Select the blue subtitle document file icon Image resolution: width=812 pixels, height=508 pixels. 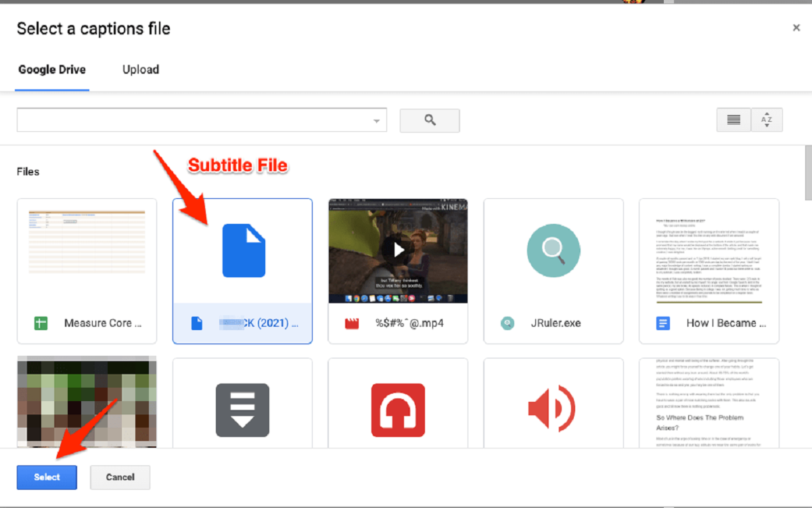click(x=244, y=251)
